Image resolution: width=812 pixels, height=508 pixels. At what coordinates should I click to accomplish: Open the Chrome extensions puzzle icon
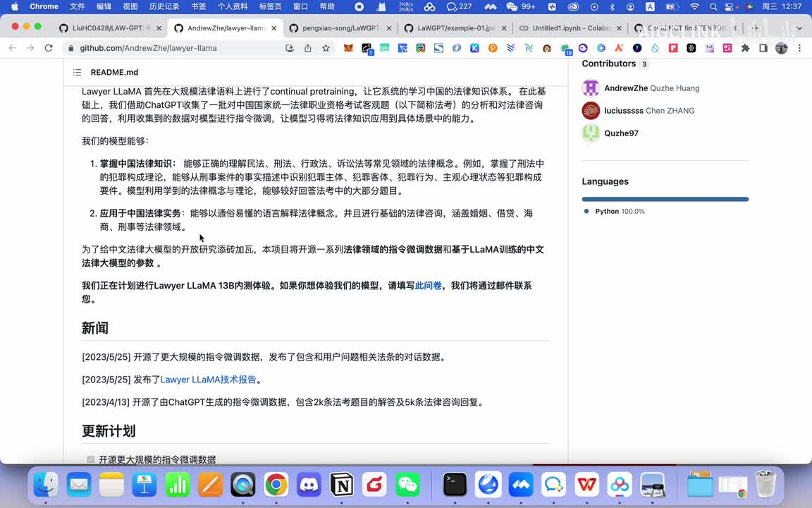coord(745,48)
